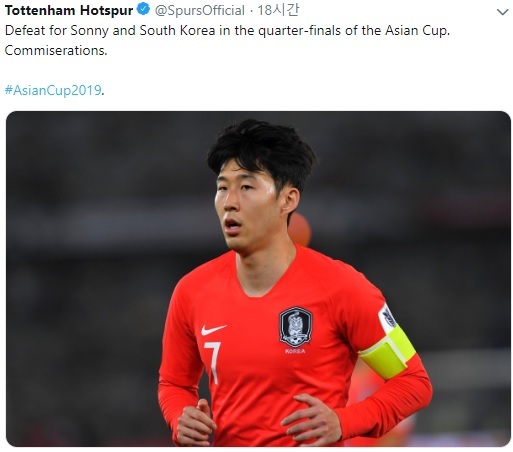Open the tweet options chevron menu

(502, 12)
